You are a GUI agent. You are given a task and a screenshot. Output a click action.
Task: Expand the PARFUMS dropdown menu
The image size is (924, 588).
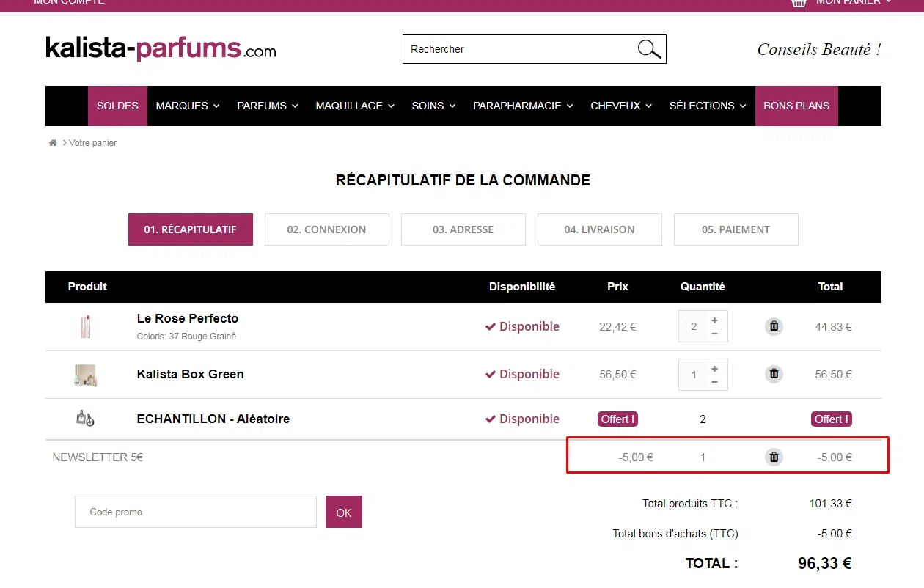click(x=268, y=106)
